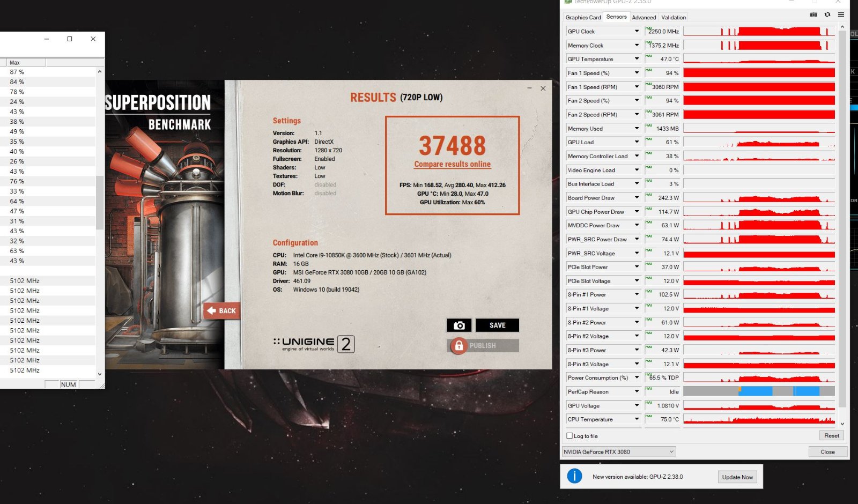858x504 pixels.
Task: Click the GPU-Z refresh icon
Action: pos(827,14)
